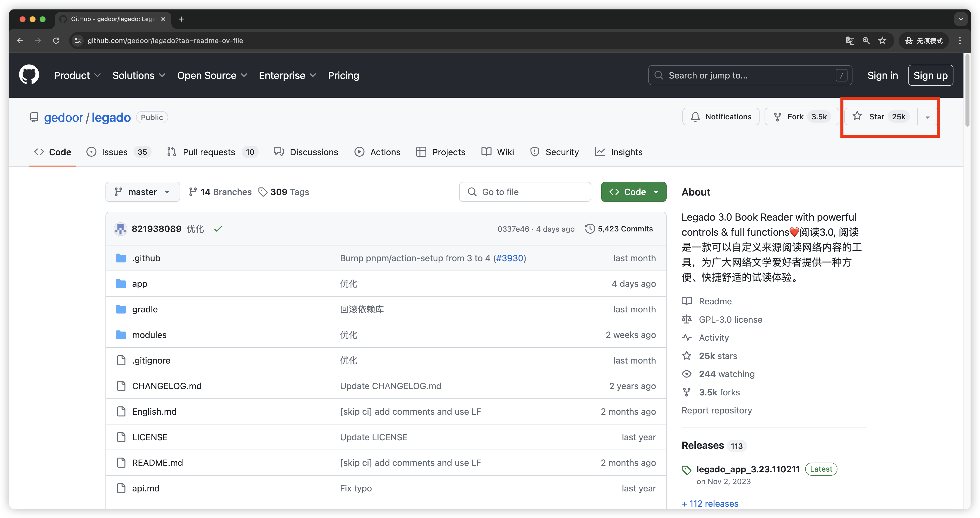Image resolution: width=980 pixels, height=518 pixels.
Task: Open the tab search chevron
Action: 961,19
